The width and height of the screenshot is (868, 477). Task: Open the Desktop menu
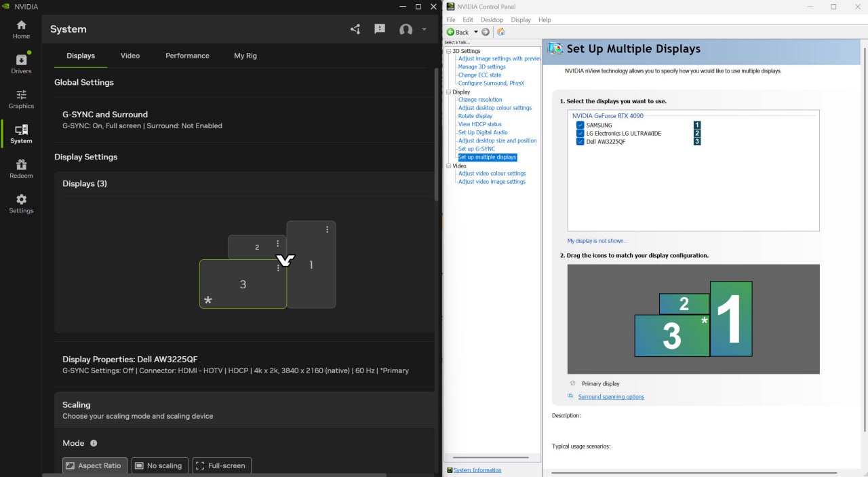pyautogui.click(x=492, y=20)
